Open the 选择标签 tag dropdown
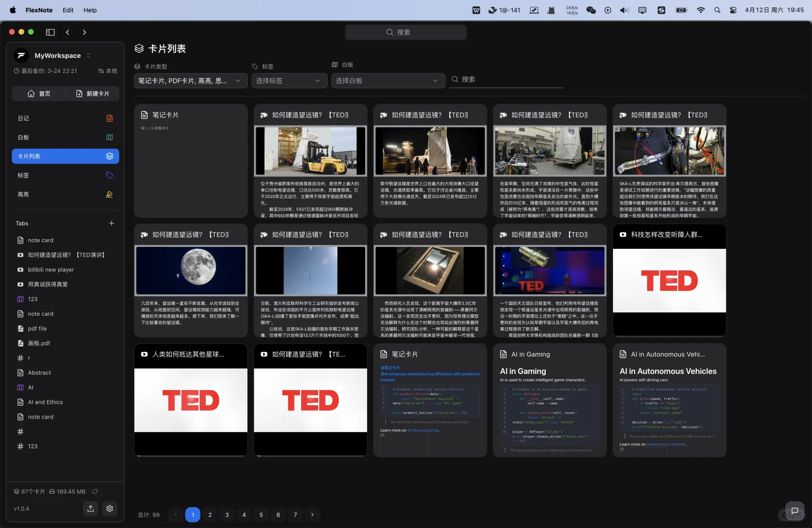812x528 pixels. pos(289,81)
